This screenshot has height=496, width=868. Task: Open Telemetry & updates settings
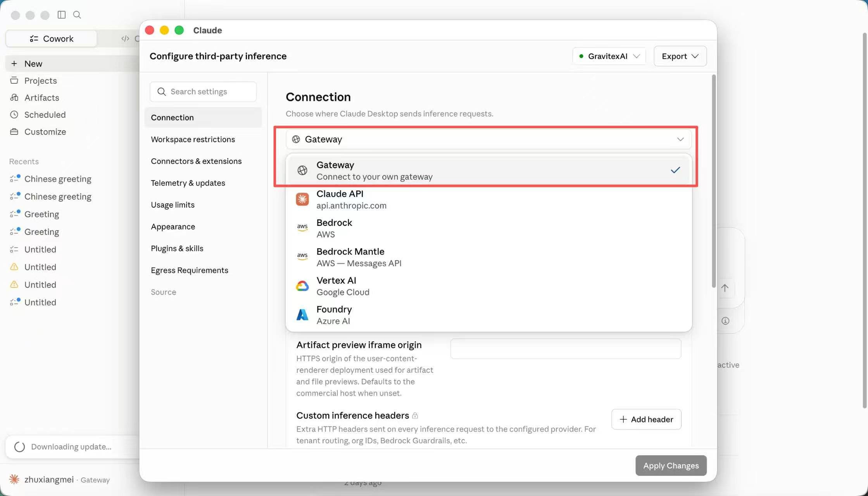pos(203,183)
